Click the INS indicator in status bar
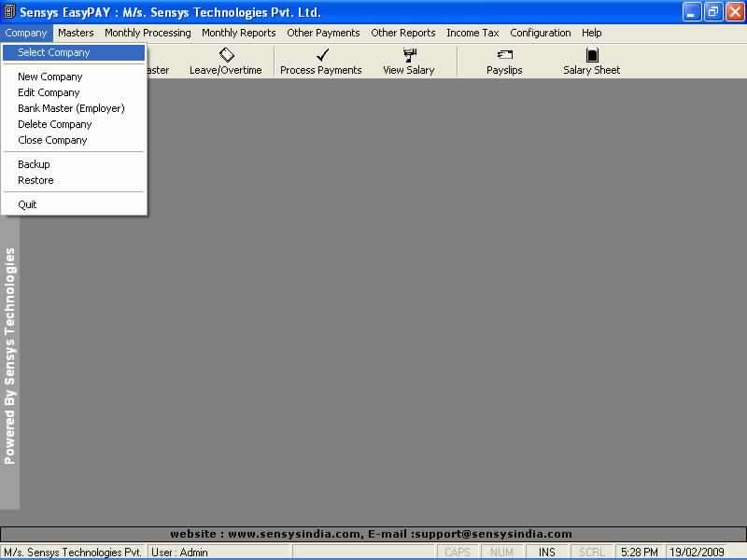This screenshot has height=560, width=747. coord(547,552)
